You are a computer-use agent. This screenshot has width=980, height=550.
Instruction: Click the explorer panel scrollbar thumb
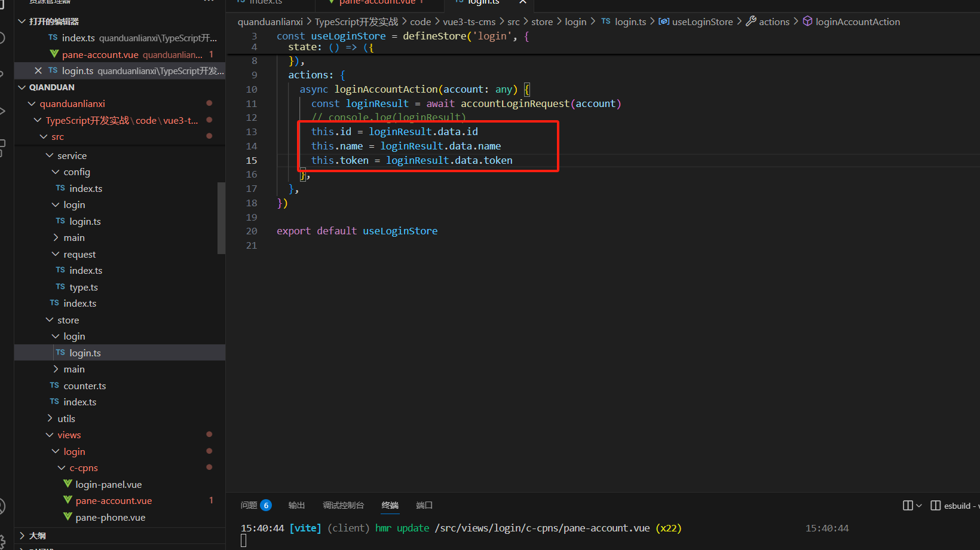[221, 218]
